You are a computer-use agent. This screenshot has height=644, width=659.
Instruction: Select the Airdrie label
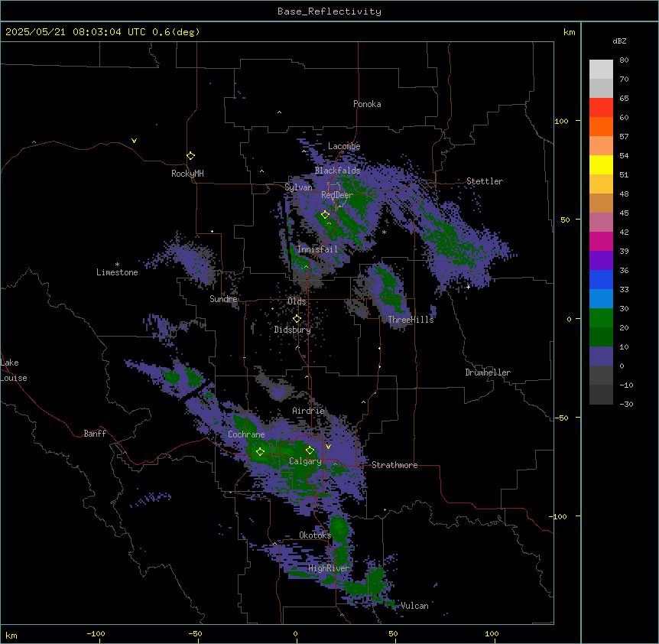tap(309, 411)
